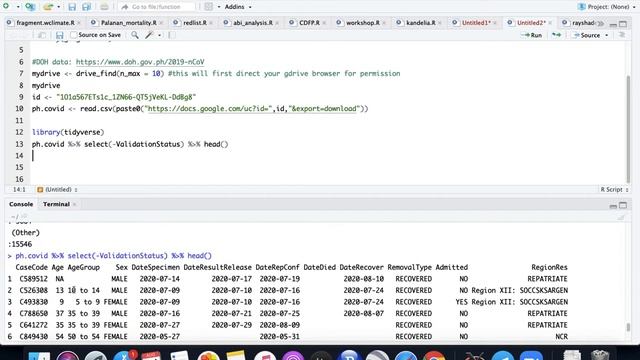
Task: Click the editor's vertical scrollbar
Action: (x=629, y=129)
